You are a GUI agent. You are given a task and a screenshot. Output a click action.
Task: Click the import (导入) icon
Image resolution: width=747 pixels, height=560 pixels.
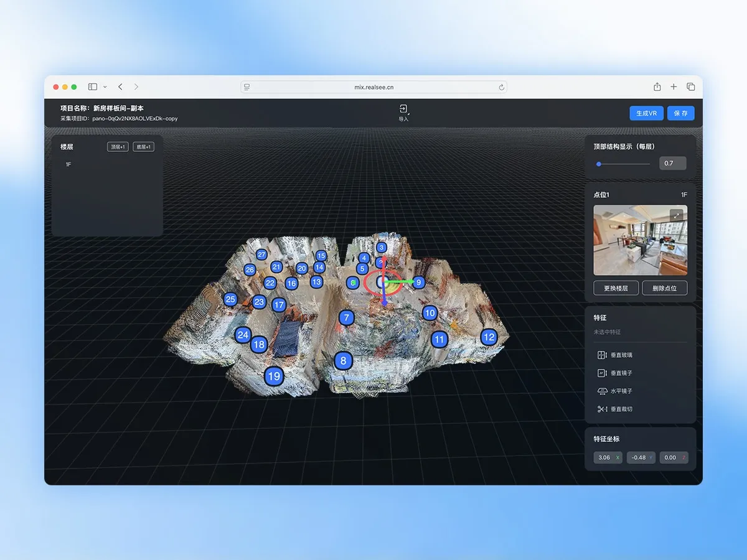pos(403,110)
